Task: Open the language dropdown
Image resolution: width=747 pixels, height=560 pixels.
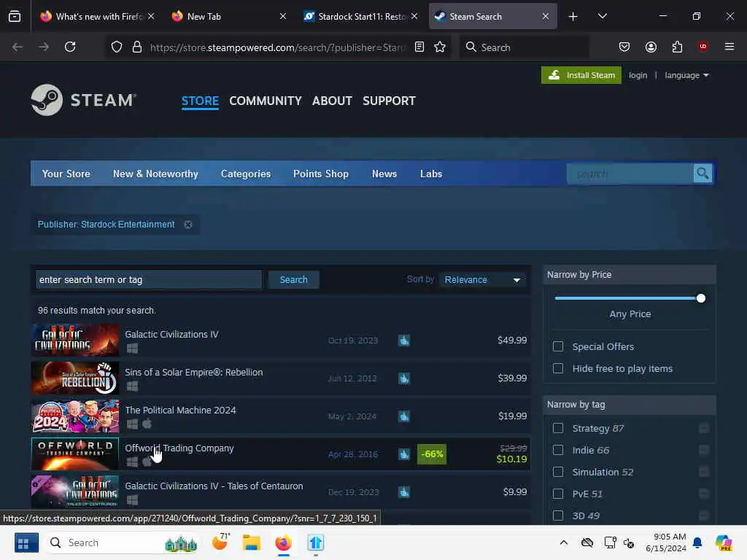Action: pyautogui.click(x=686, y=75)
